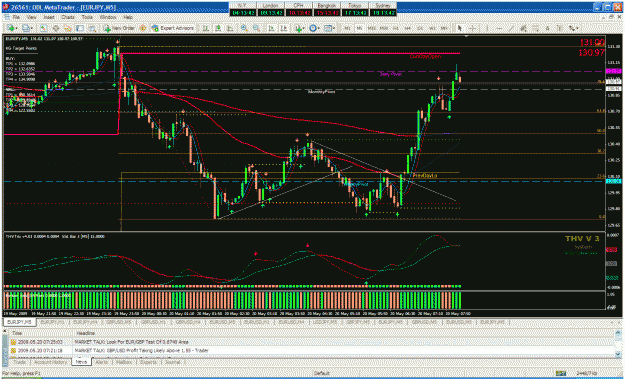Click the New Order button

click(x=118, y=28)
